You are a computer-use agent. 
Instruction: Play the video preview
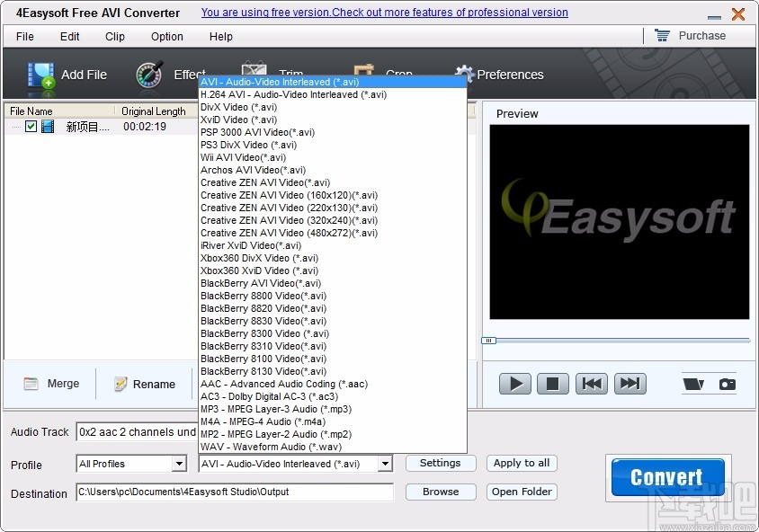coord(514,384)
